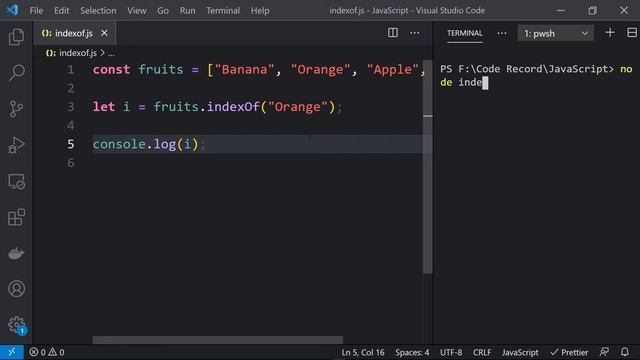Select the TERMINAL panel tab
This screenshot has height=360, width=640.
pos(464,33)
